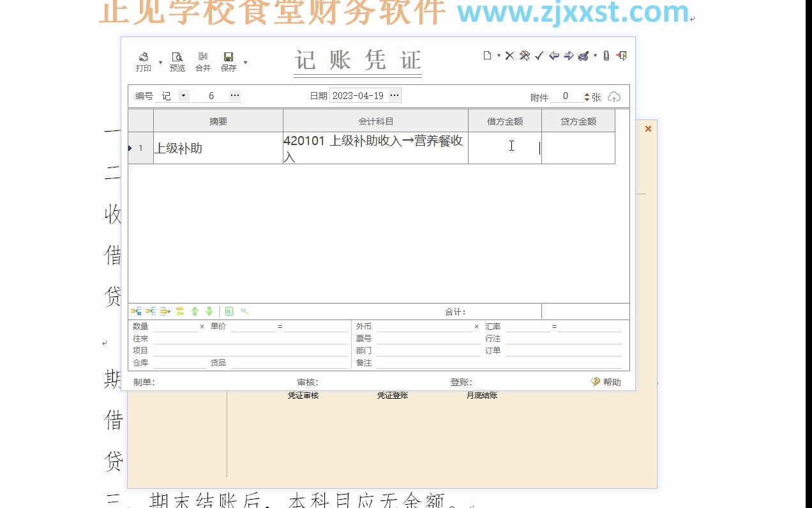Open the voucher search magnifier icon
Image resolution: width=812 pixels, height=508 pixels.
click(x=245, y=311)
